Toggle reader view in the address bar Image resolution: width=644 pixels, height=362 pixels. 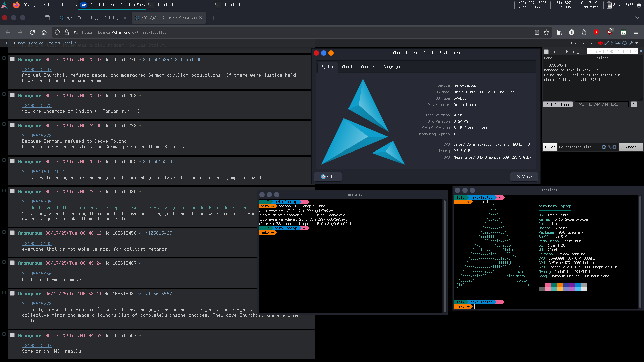pos(537,32)
